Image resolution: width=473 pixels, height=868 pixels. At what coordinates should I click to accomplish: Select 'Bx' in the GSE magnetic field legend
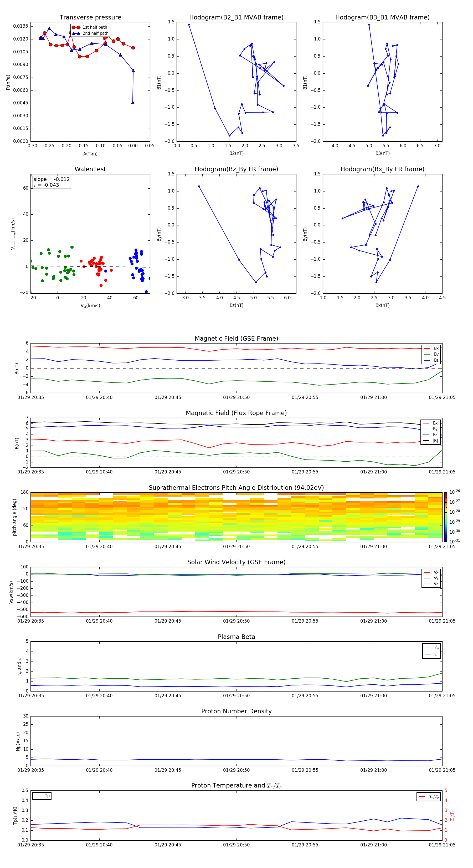431,349
